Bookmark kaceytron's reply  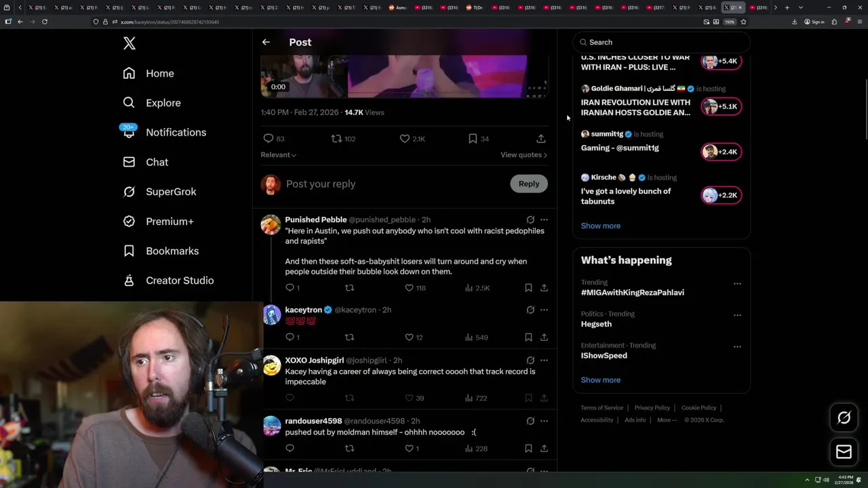pos(528,337)
